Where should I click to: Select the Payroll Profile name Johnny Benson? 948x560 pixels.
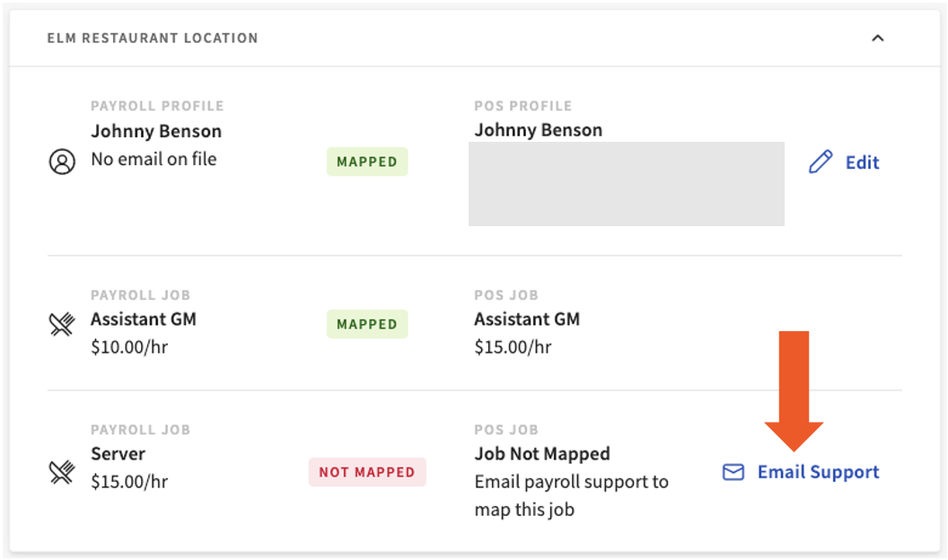(156, 131)
